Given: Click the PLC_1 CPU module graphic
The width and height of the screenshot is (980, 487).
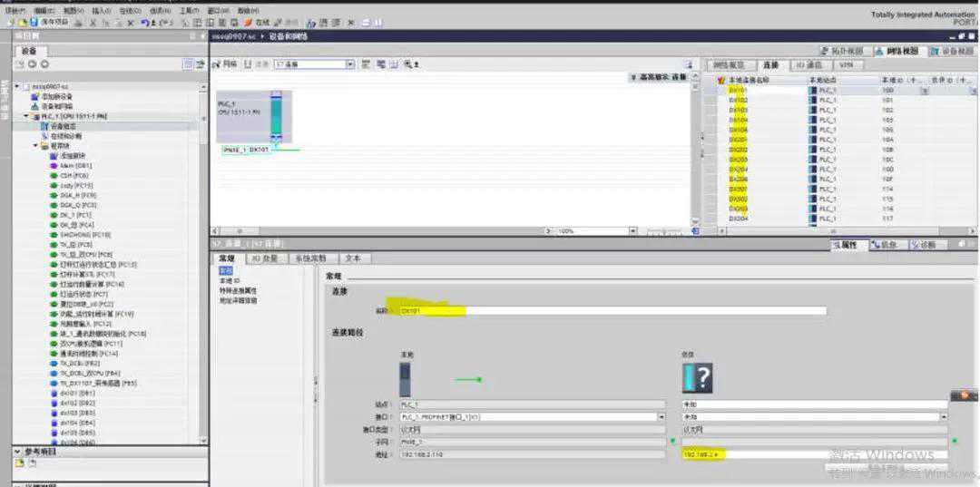Looking at the screenshot, I should (276, 115).
